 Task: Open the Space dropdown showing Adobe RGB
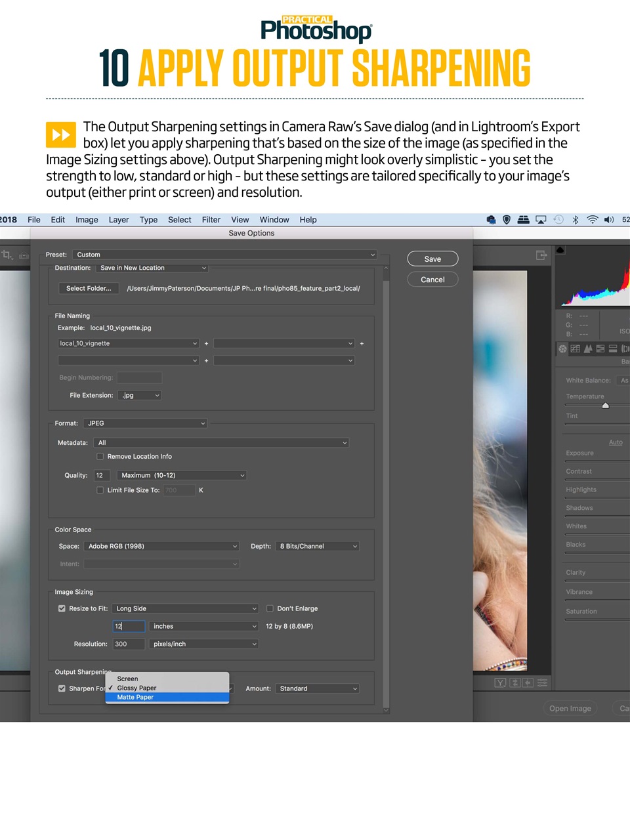point(161,546)
